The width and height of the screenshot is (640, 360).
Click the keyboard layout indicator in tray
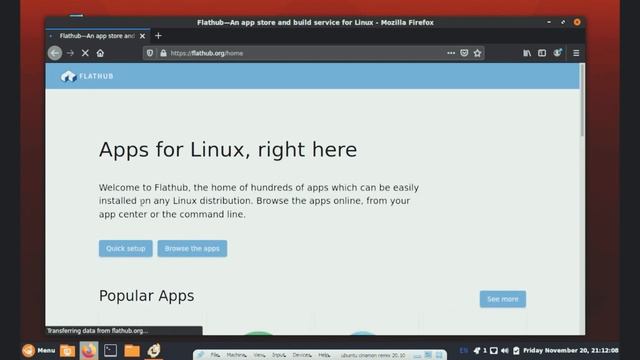(x=463, y=351)
